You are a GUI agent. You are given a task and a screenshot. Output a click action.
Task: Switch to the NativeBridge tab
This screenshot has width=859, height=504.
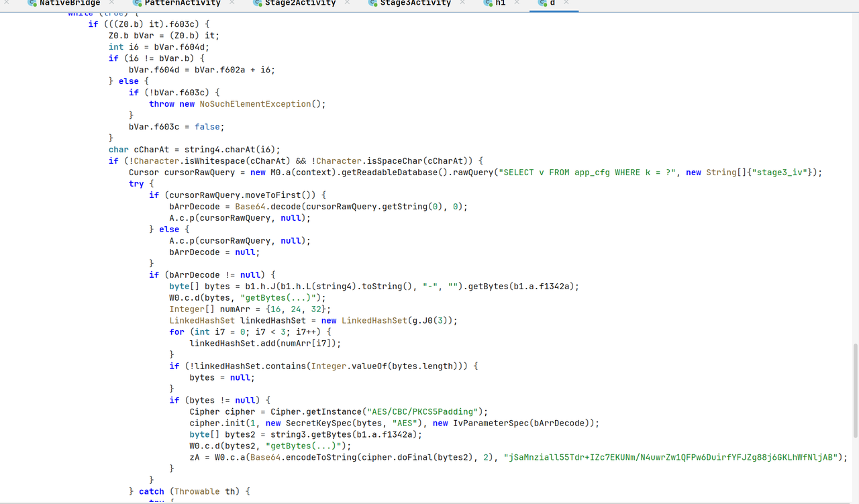point(70,3)
